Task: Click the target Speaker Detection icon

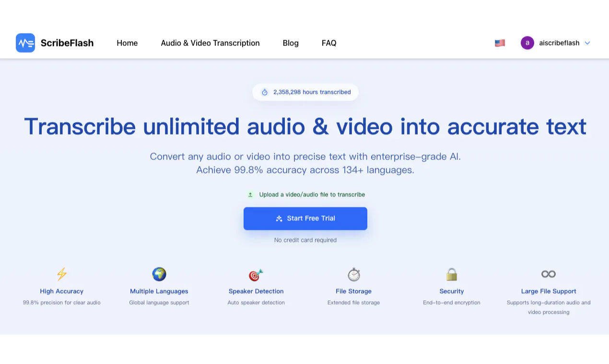Action: tap(256, 274)
